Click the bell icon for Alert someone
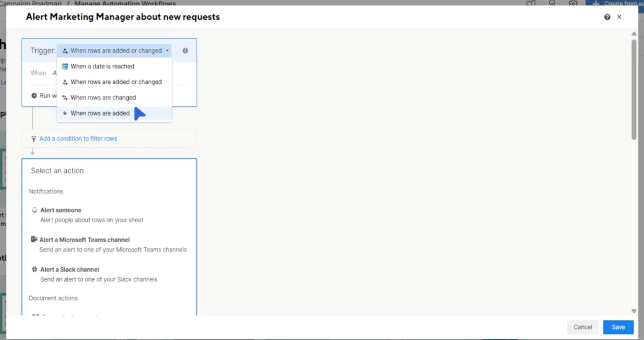The height and width of the screenshot is (340, 644). point(34,210)
